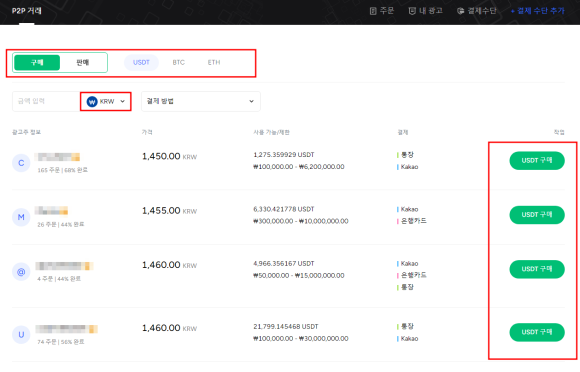The height and width of the screenshot is (372, 580).
Task: Open 내 광고 my ads page
Action: click(425, 11)
